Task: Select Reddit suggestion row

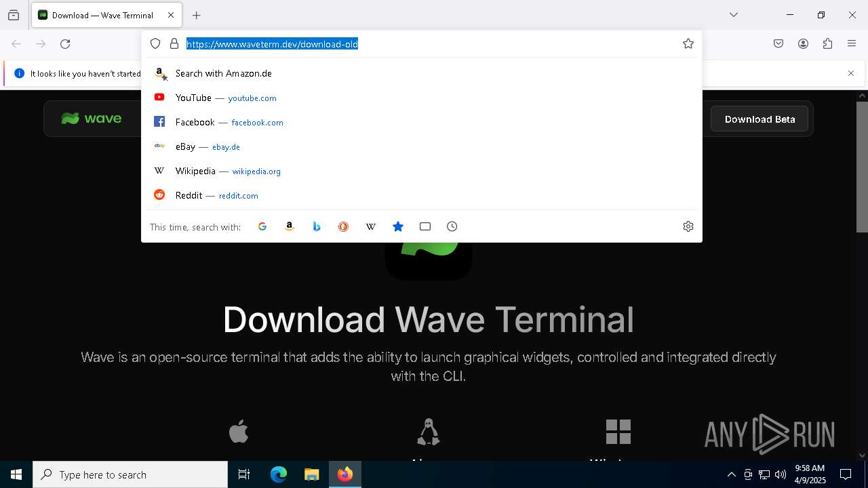Action: coord(422,195)
